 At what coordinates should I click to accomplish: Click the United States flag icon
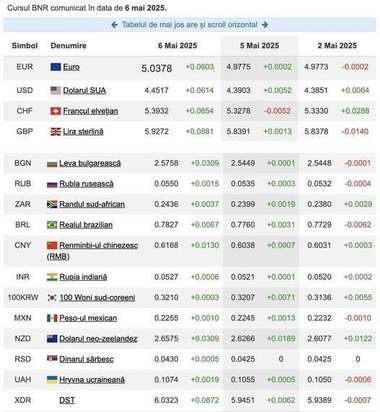tap(56, 90)
